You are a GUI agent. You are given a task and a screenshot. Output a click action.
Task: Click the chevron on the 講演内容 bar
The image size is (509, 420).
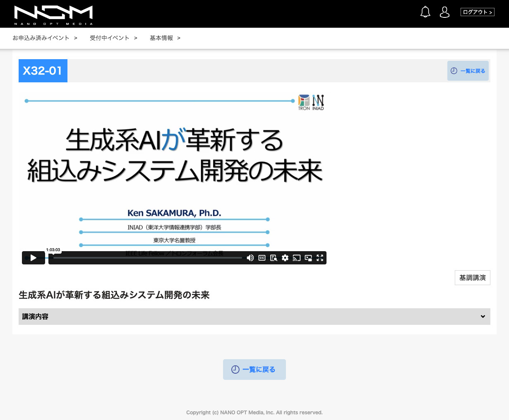click(x=483, y=317)
